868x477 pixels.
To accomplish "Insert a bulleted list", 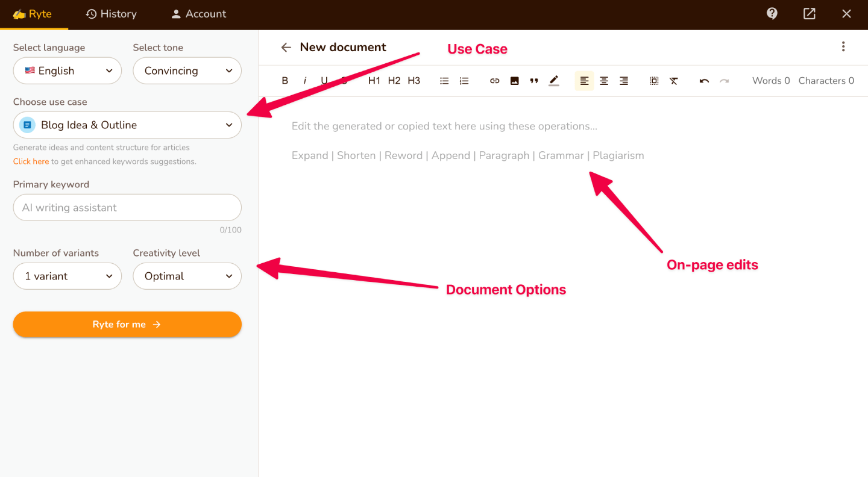I will tap(444, 81).
